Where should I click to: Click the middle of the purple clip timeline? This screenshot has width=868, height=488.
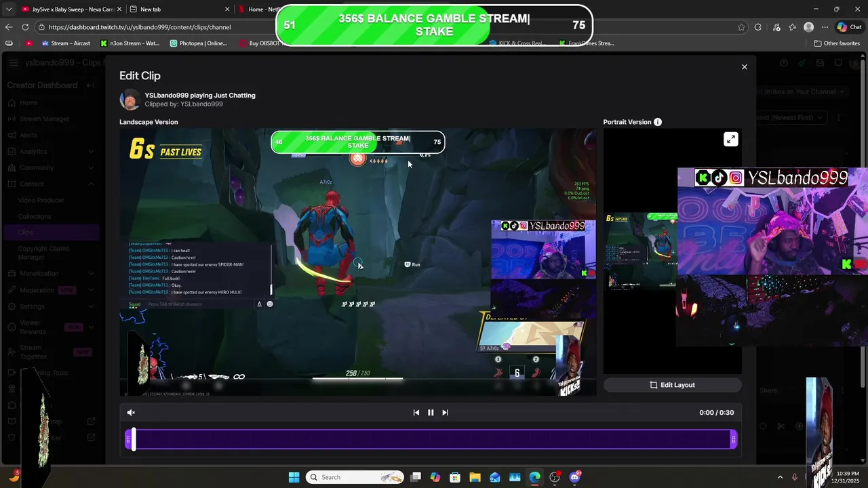[431, 440]
